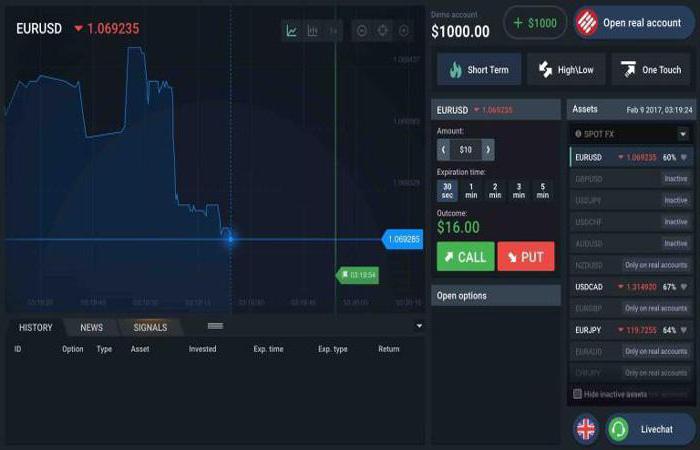Click the inactive AUDUSD asset row

pyautogui.click(x=631, y=243)
